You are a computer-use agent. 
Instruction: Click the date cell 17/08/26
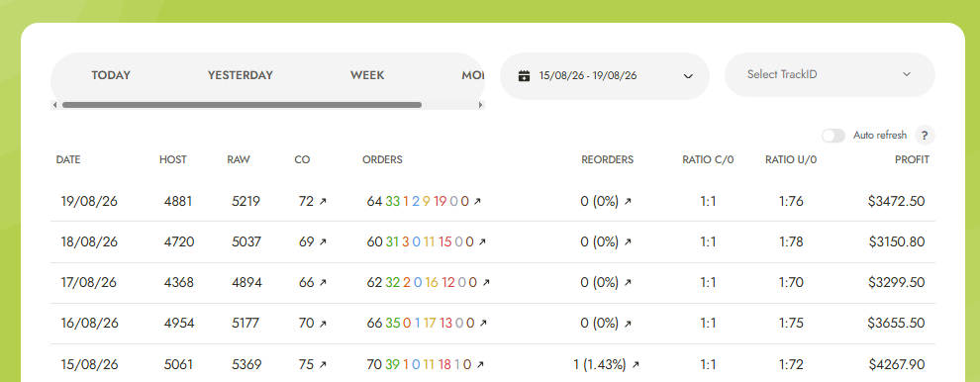89,283
